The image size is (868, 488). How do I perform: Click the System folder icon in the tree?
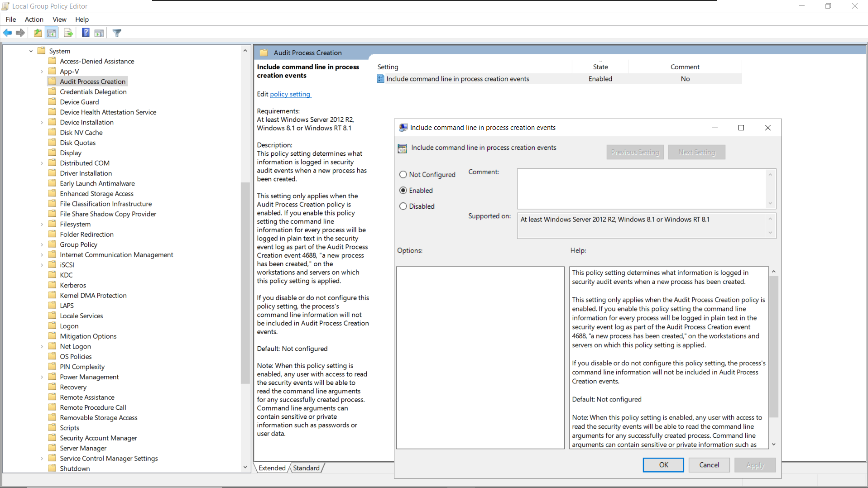click(x=42, y=51)
